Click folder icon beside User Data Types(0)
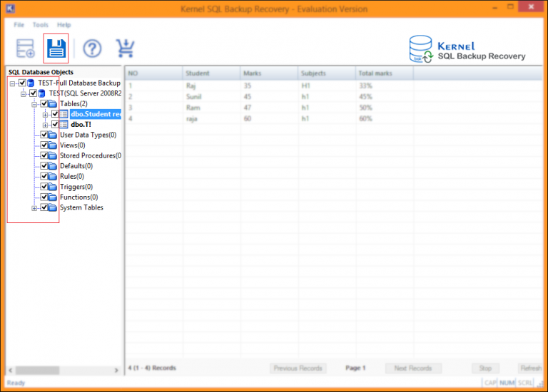The width and height of the screenshot is (548, 392). coord(53,135)
